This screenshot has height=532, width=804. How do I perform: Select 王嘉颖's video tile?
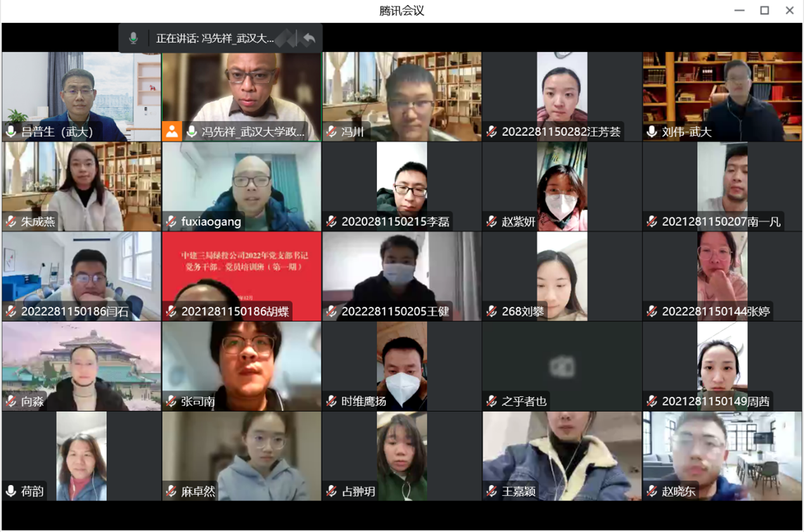[561, 450]
